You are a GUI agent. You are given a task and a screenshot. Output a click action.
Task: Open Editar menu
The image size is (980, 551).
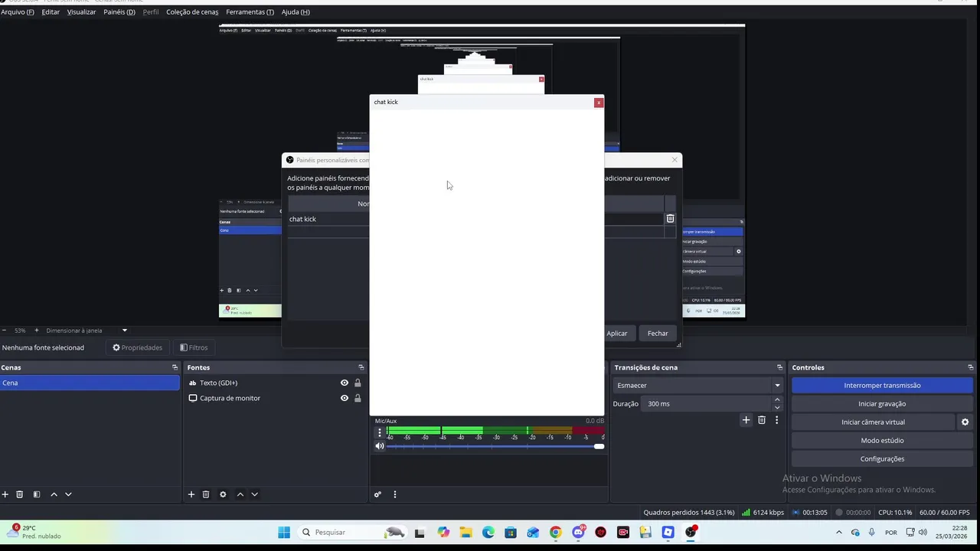[51, 12]
